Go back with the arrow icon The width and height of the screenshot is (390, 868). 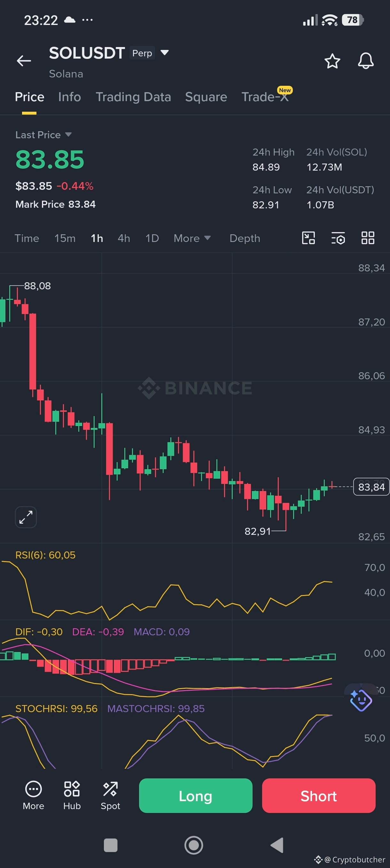pyautogui.click(x=24, y=61)
